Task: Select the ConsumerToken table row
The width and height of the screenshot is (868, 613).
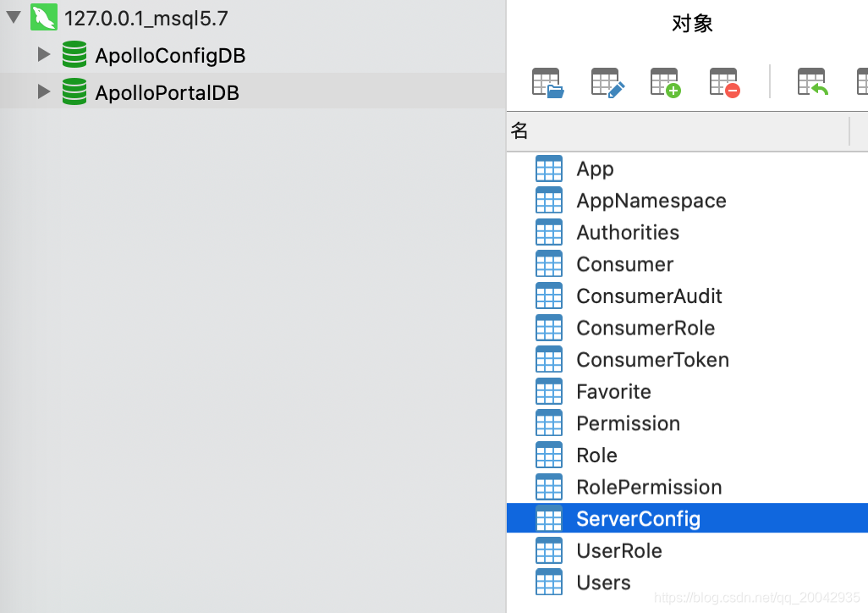Action: click(x=652, y=360)
